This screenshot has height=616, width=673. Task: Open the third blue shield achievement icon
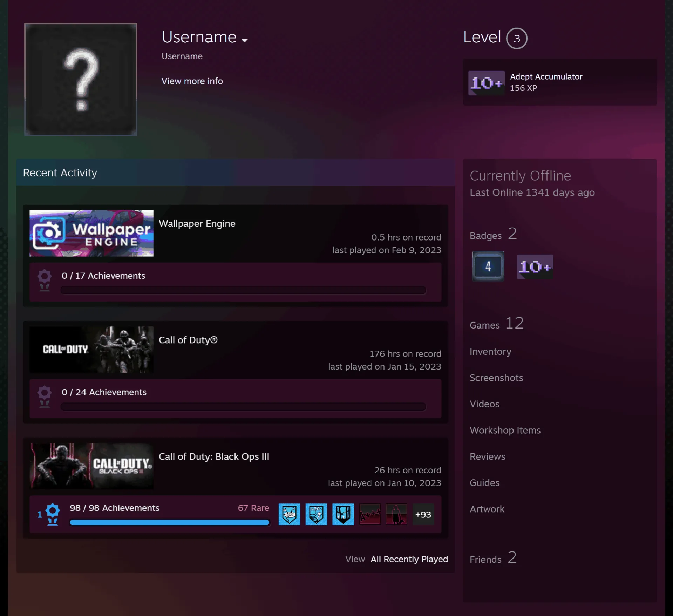click(x=343, y=514)
